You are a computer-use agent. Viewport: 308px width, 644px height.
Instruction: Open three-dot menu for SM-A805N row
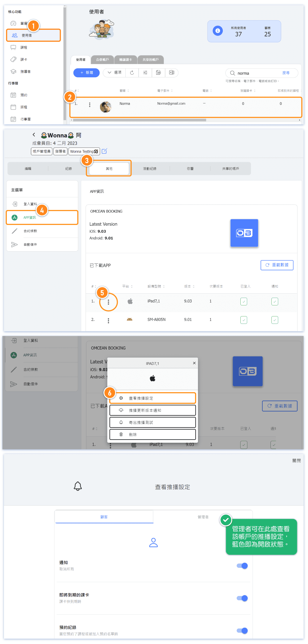point(108,321)
